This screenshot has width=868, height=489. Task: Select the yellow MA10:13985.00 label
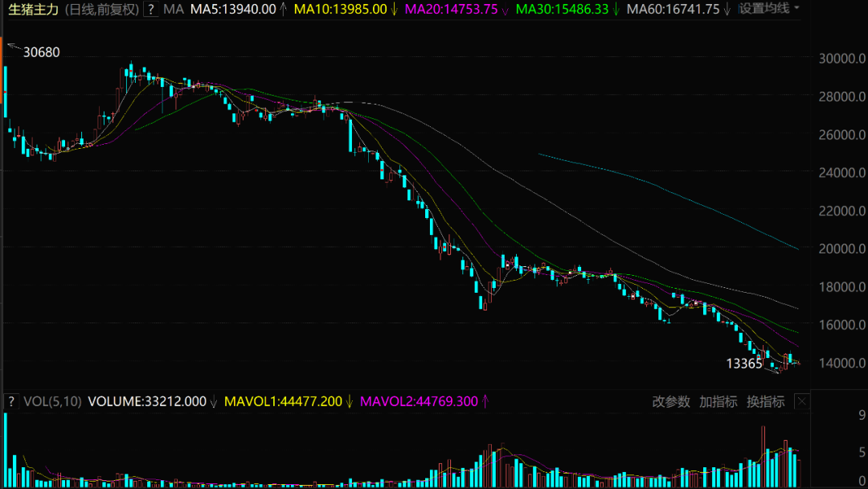341,9
